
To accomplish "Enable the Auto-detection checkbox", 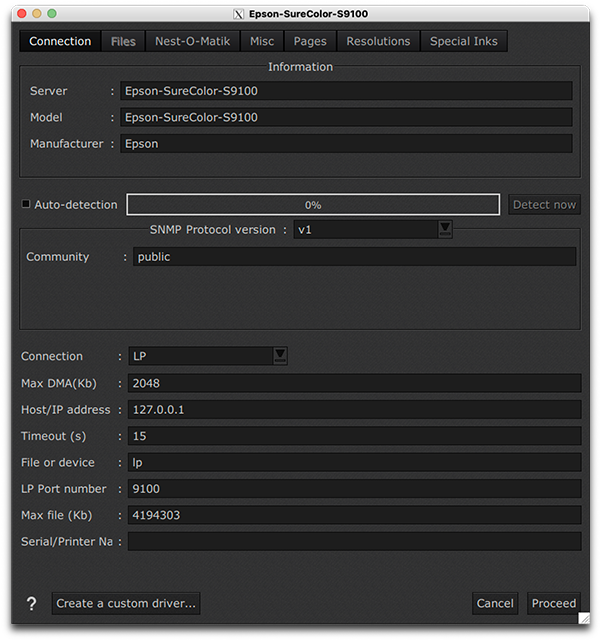I will (x=26, y=204).
